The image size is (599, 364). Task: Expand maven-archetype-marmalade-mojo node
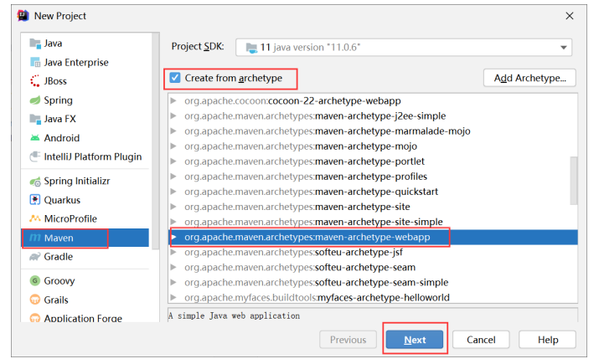click(x=173, y=131)
